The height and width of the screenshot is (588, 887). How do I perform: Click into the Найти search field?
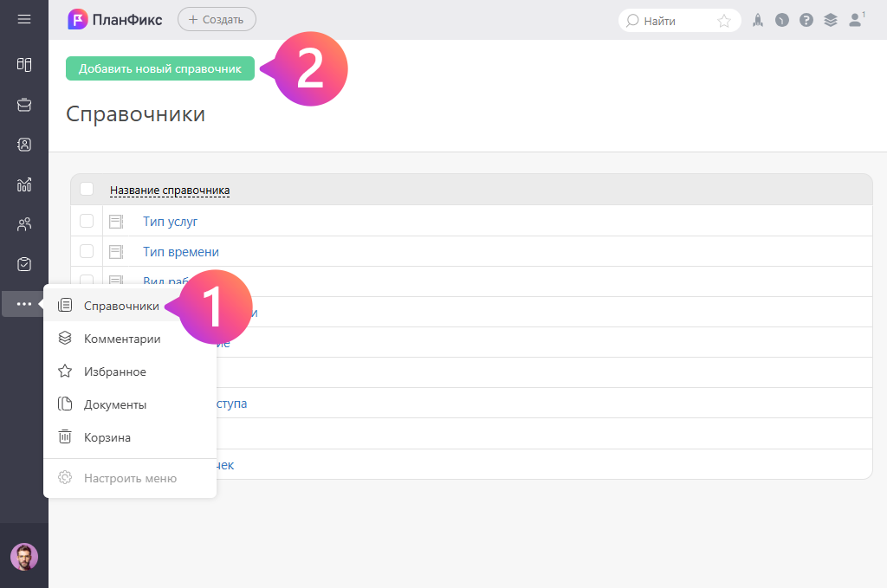click(x=676, y=21)
